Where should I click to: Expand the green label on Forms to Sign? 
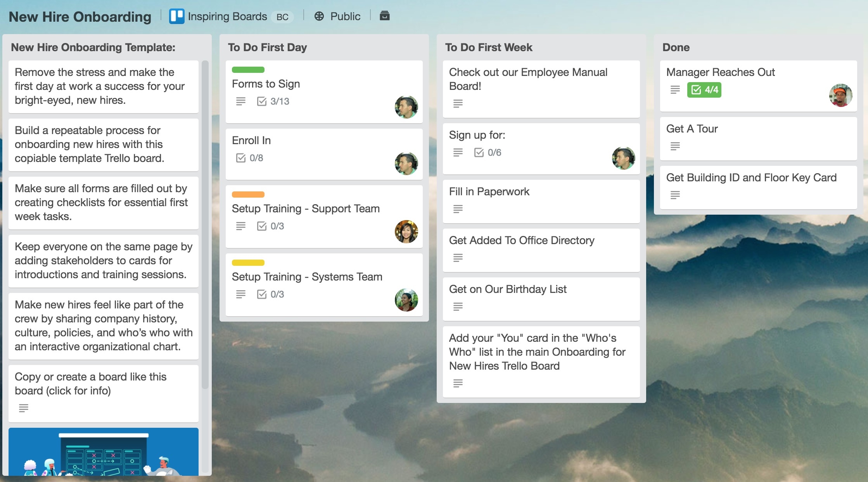(248, 70)
